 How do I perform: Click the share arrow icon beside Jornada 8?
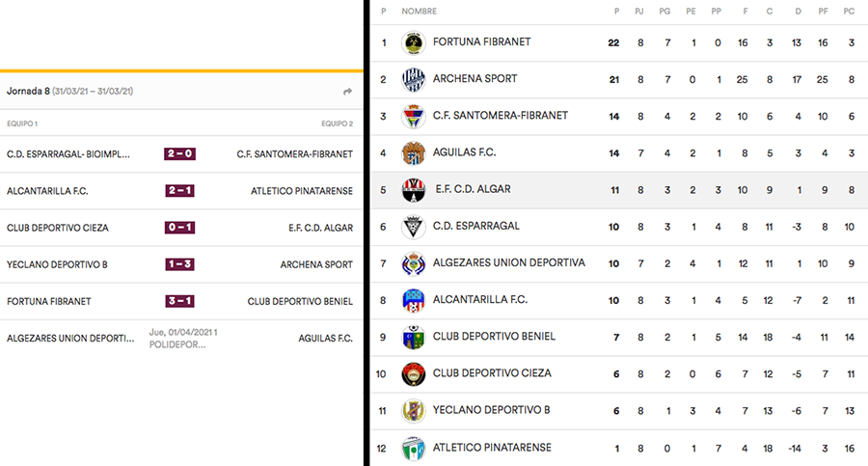(347, 92)
